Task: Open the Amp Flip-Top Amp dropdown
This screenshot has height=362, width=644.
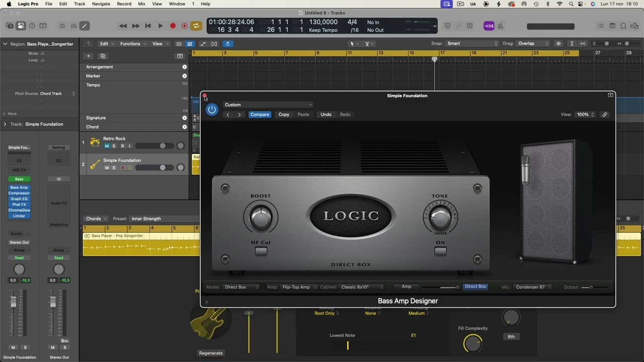Action: [x=299, y=287]
